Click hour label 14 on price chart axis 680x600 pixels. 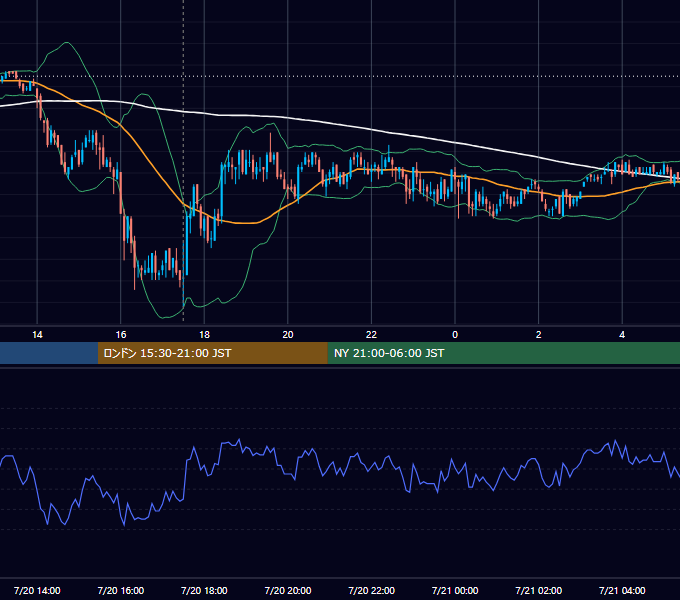pyautogui.click(x=37, y=335)
